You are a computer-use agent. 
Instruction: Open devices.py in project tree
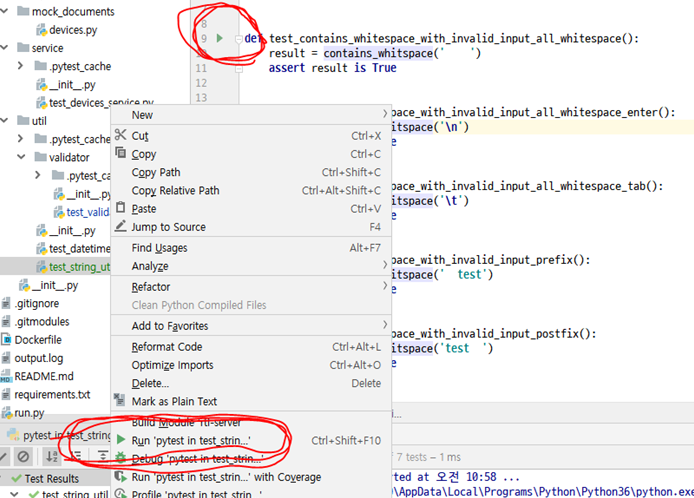pos(73,30)
